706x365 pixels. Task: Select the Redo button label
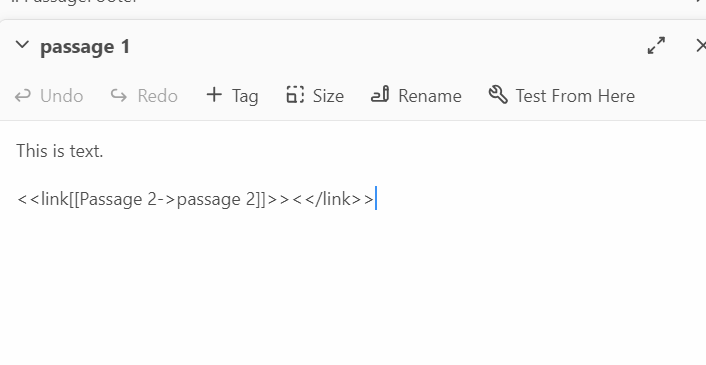point(158,96)
